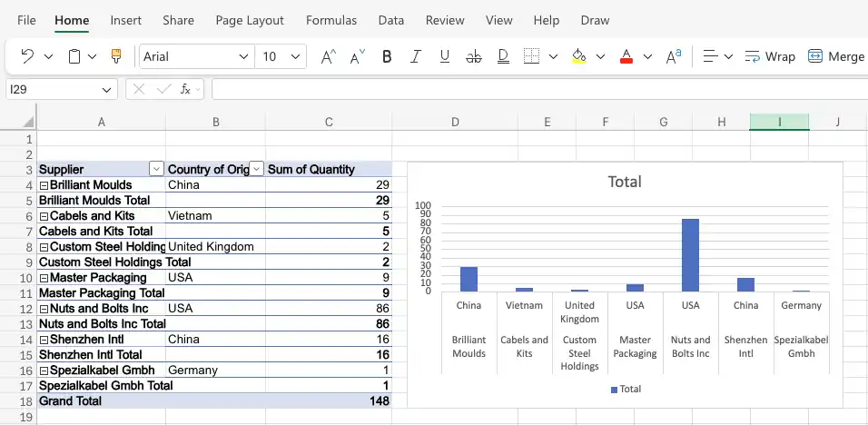Viewport: 868px width, 425px height.
Task: Open the Font Color dropdown arrow
Action: [x=647, y=56]
